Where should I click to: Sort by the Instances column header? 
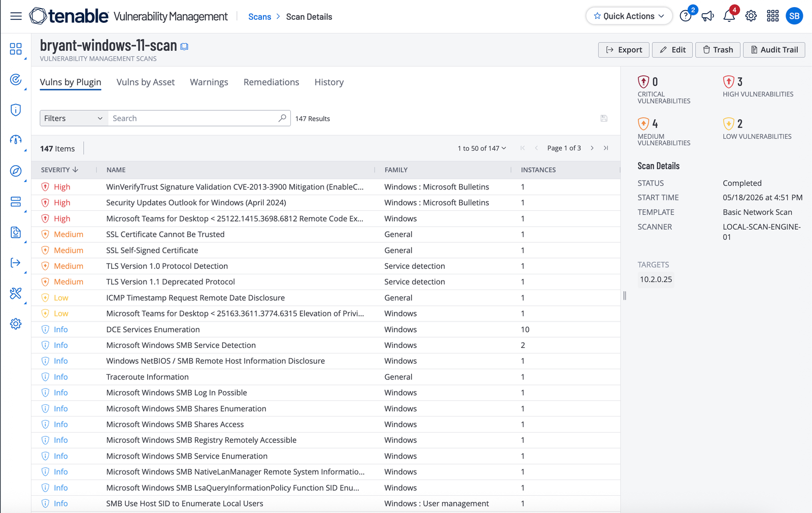[x=538, y=170]
